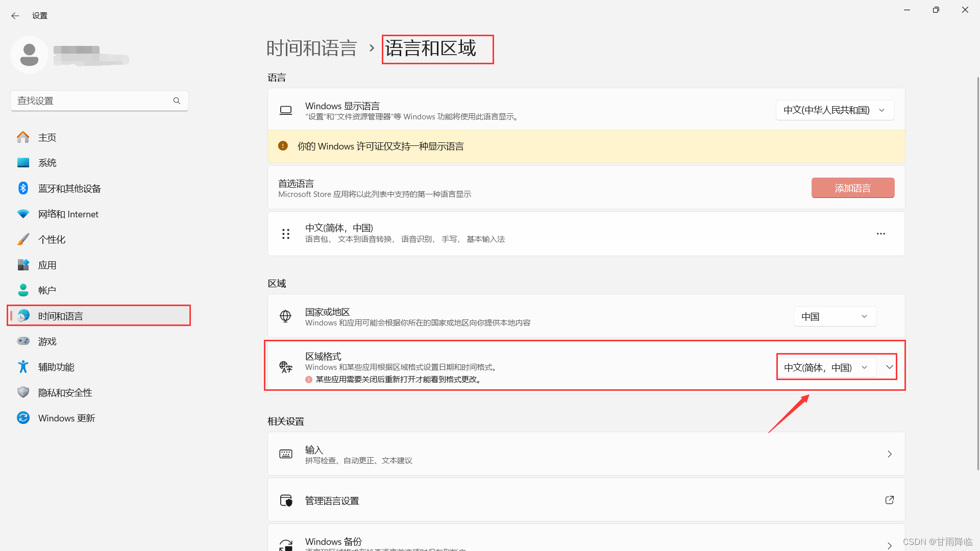Click the 网络和 Internet wifi icon
Image resolution: width=980 pixels, height=551 pixels.
coord(23,214)
